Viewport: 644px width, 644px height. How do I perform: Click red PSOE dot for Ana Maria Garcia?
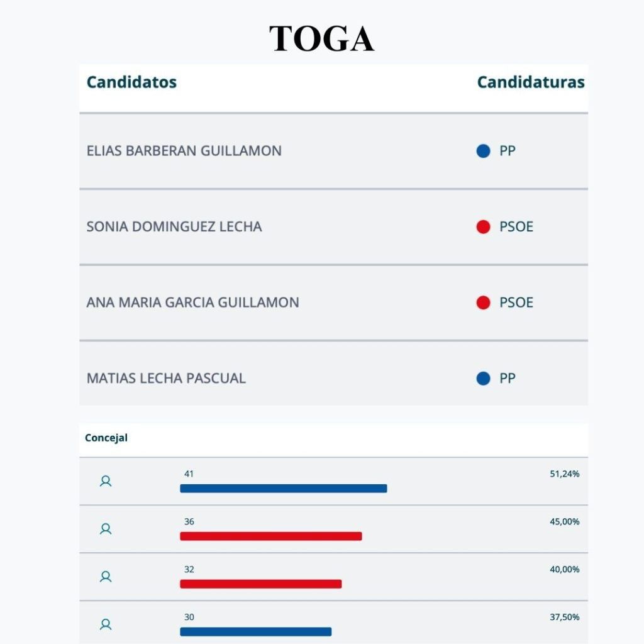(483, 303)
